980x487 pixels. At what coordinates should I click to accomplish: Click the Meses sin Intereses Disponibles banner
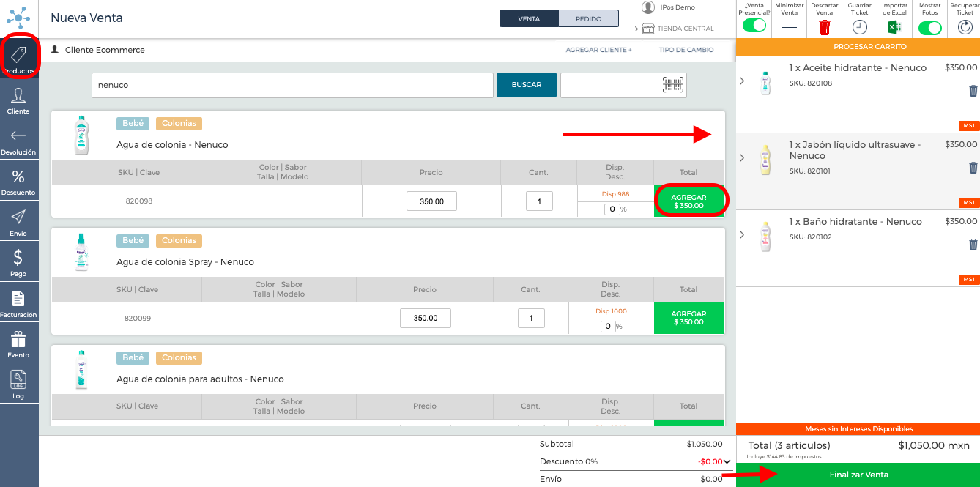click(x=858, y=429)
